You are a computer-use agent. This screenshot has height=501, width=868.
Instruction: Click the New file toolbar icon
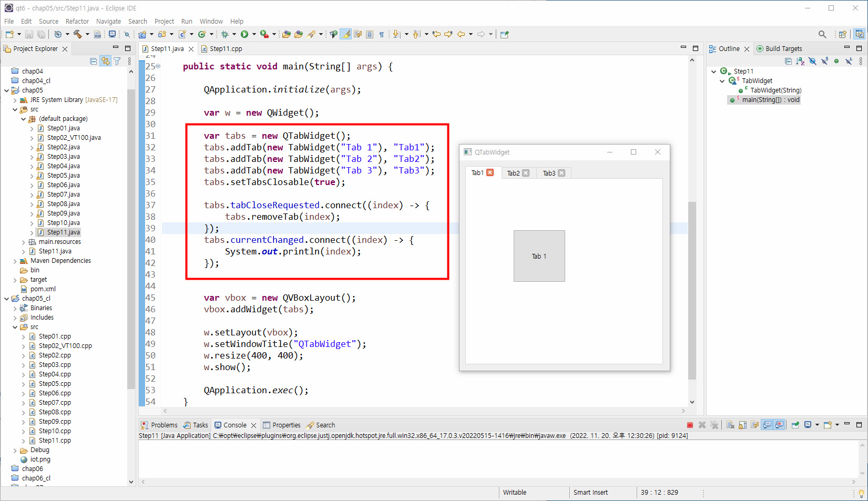click(x=9, y=34)
